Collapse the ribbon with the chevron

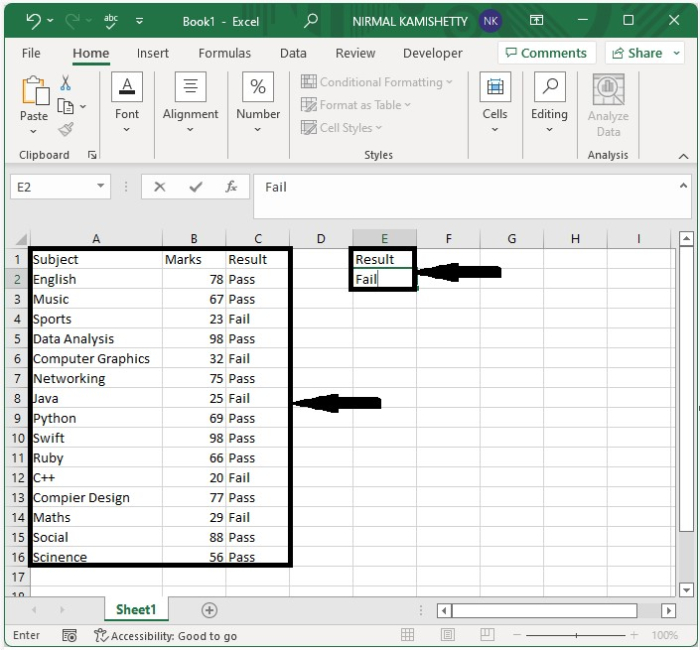683,156
